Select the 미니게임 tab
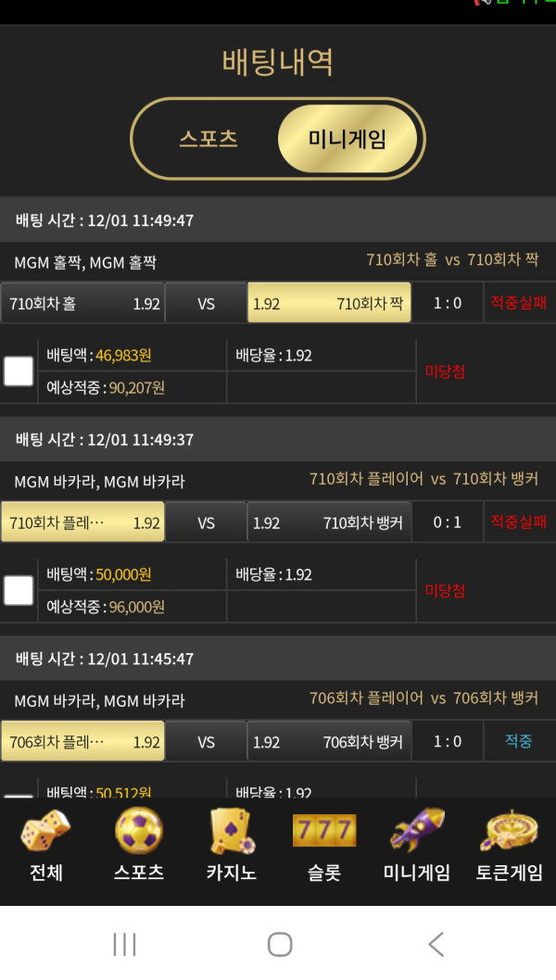Image resolution: width=556 pixels, height=980 pixels. pos(347,139)
